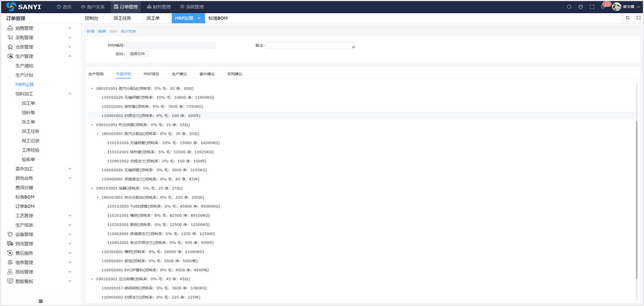Screen dimensions: 644x306
Task: Collapse the 生产管理 sidebar section
Action: coord(70,56)
